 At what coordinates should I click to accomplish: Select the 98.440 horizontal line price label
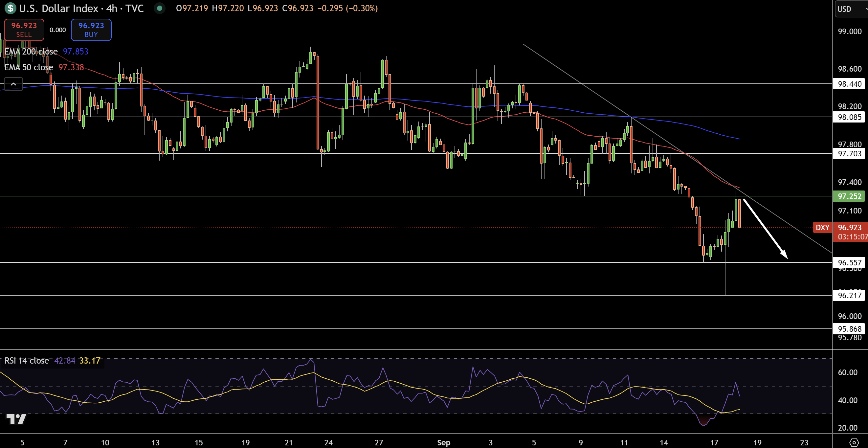tap(850, 84)
